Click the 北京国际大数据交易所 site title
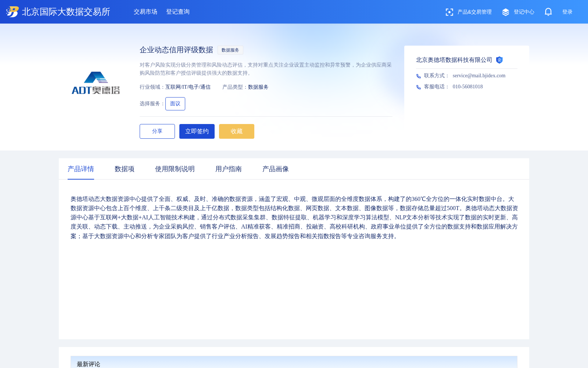Screen dimensions: 588x368 coord(66,12)
